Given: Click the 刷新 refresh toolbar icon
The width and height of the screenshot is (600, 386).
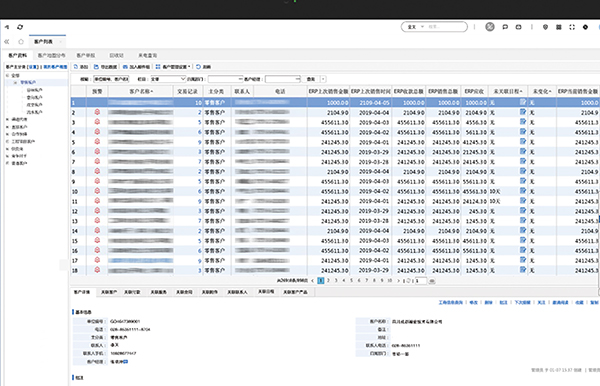Looking at the screenshot, I should click(198, 67).
